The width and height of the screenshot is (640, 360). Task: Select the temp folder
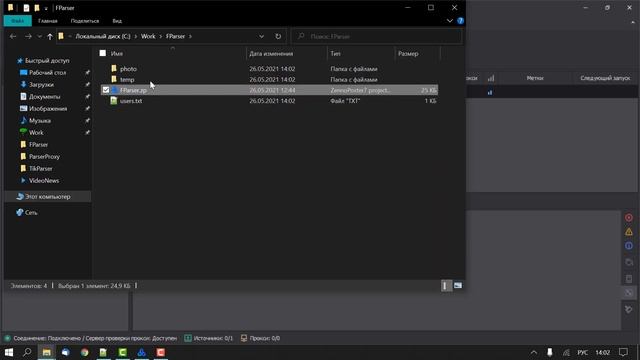(269, 79)
